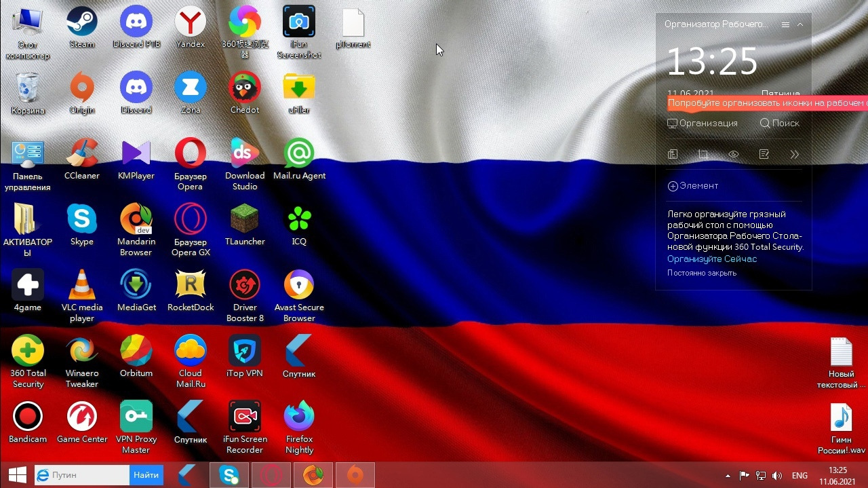Open the organizer hamburger menu
The image size is (868, 488).
[x=785, y=24]
